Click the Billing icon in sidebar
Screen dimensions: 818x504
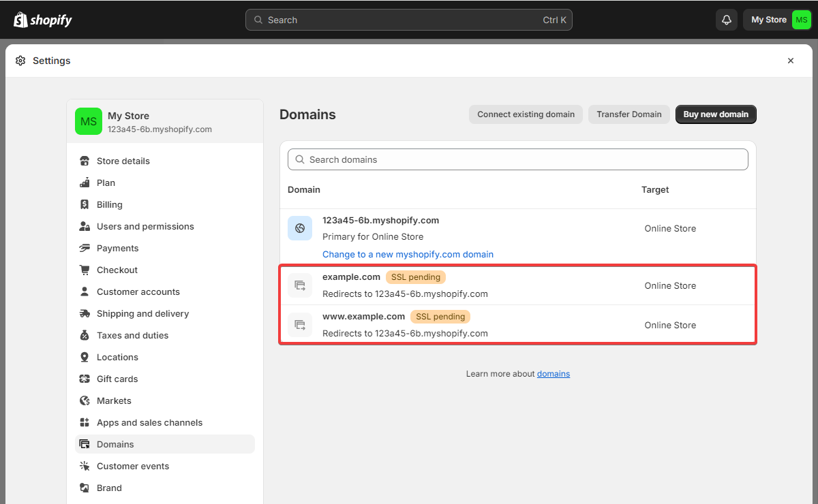(85, 204)
